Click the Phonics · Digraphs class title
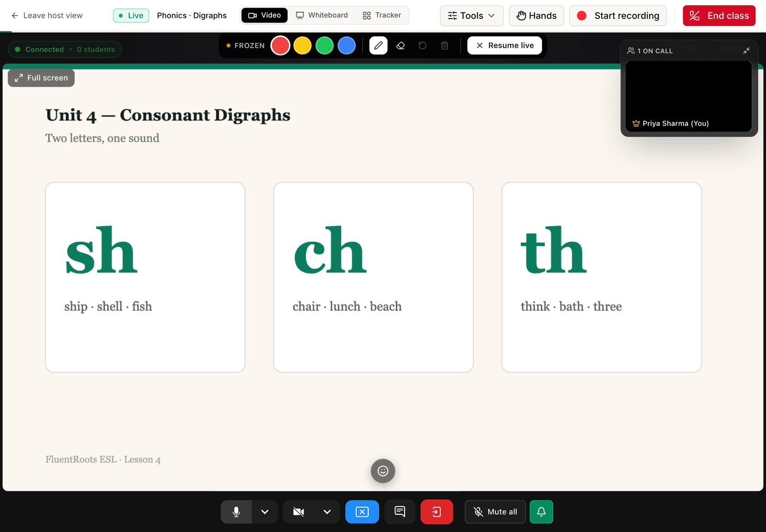Viewport: 766px width, 532px height. (x=192, y=15)
